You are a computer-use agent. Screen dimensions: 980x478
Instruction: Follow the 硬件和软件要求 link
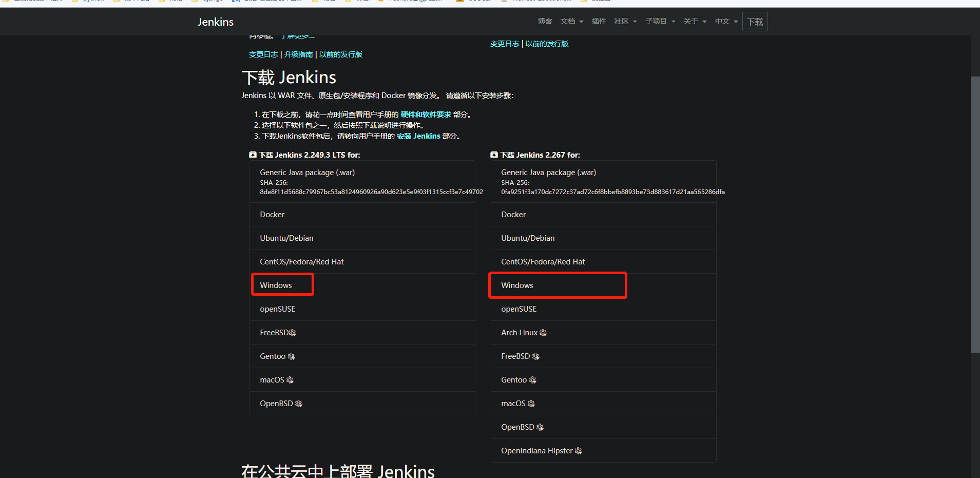[426, 114]
